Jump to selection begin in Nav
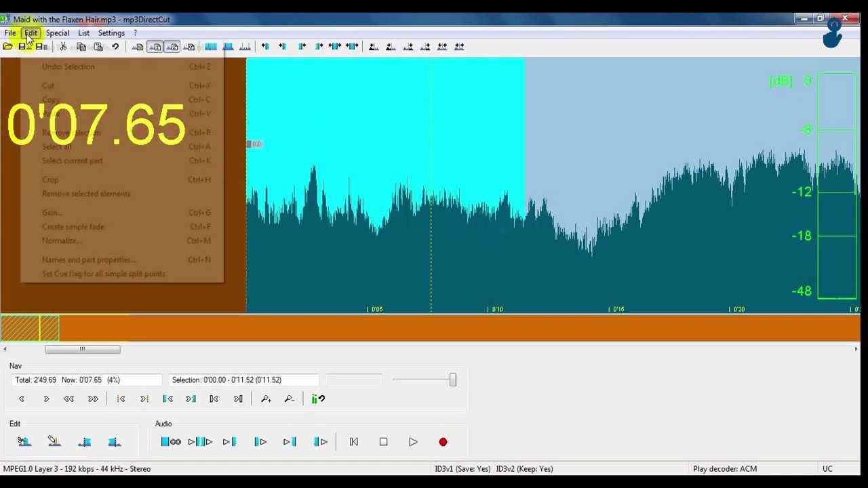 (x=167, y=399)
